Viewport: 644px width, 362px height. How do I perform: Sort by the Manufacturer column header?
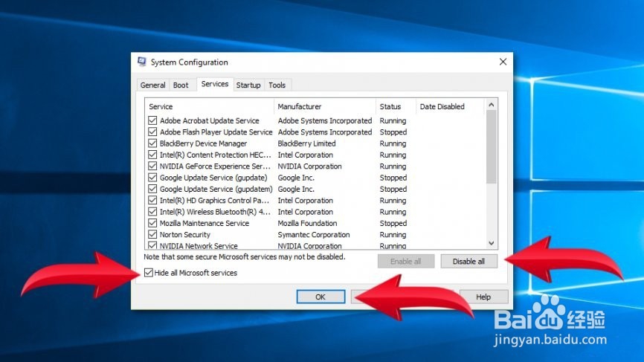coord(324,106)
